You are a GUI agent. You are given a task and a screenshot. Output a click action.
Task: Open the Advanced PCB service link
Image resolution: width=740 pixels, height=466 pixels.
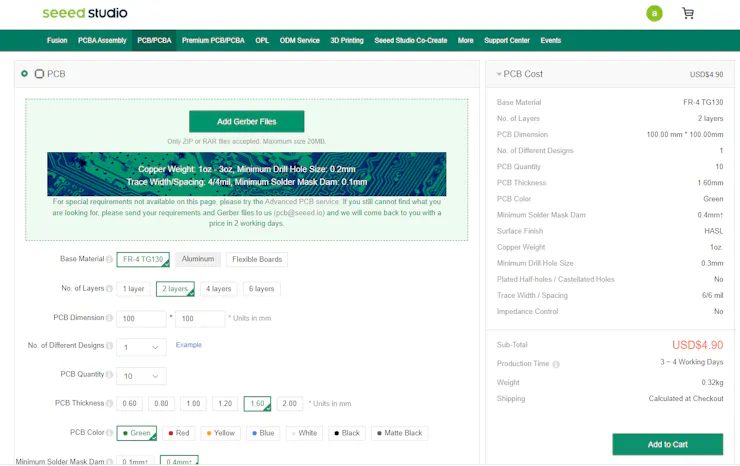pyautogui.click(x=302, y=202)
